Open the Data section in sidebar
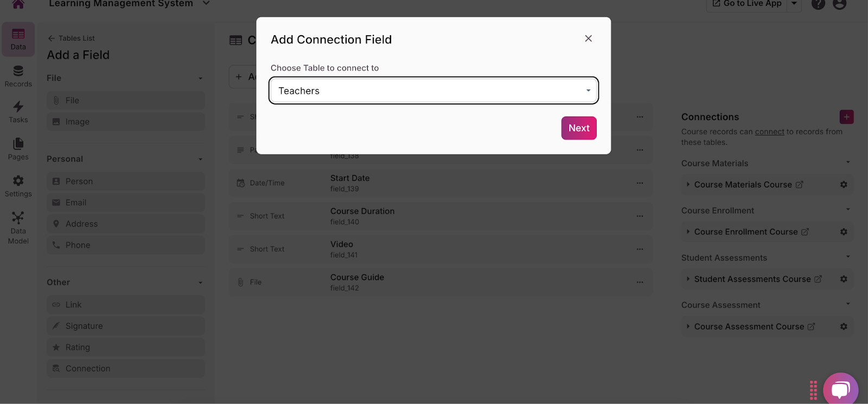Screen dimensions: 868x404 (x=18, y=39)
